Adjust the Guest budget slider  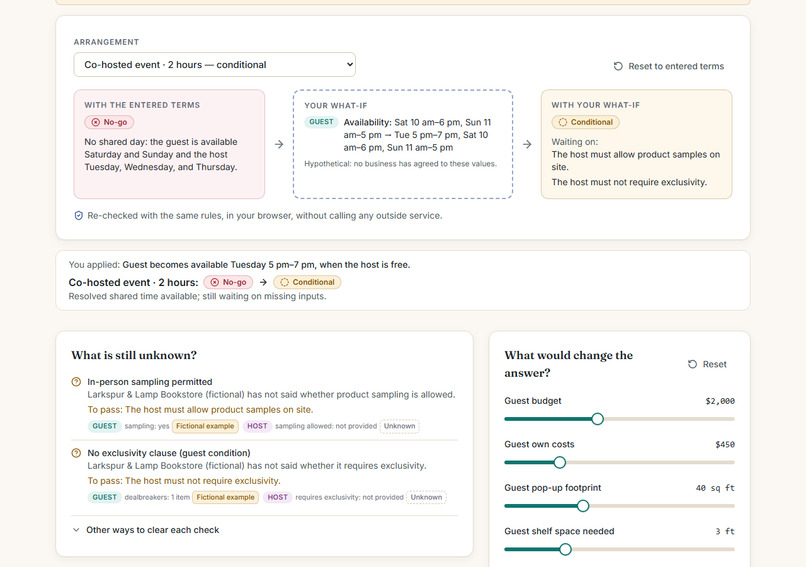coord(619,419)
